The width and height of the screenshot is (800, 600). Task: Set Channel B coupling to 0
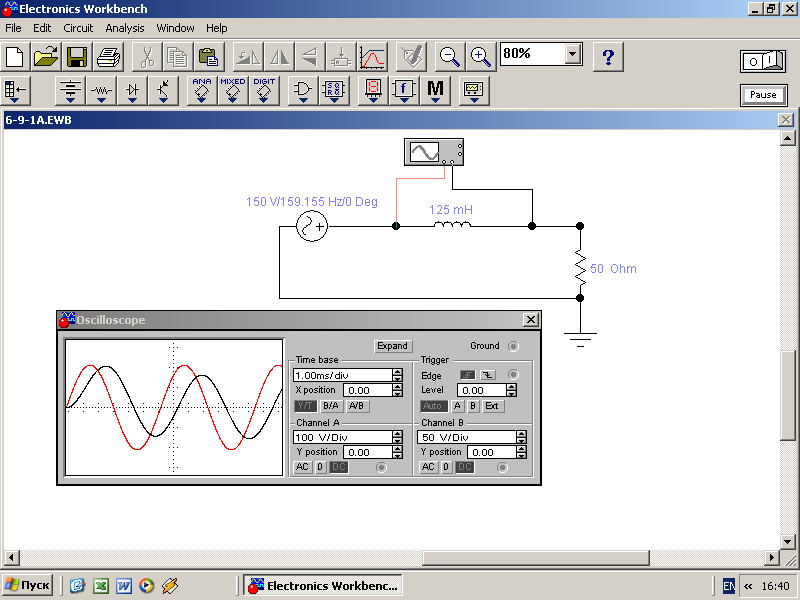point(446,467)
